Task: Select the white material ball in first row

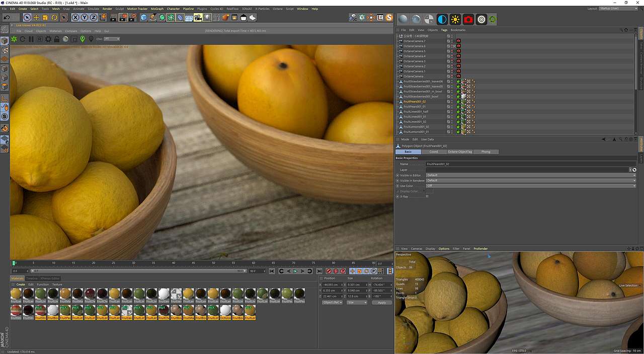Action: click(x=164, y=294)
